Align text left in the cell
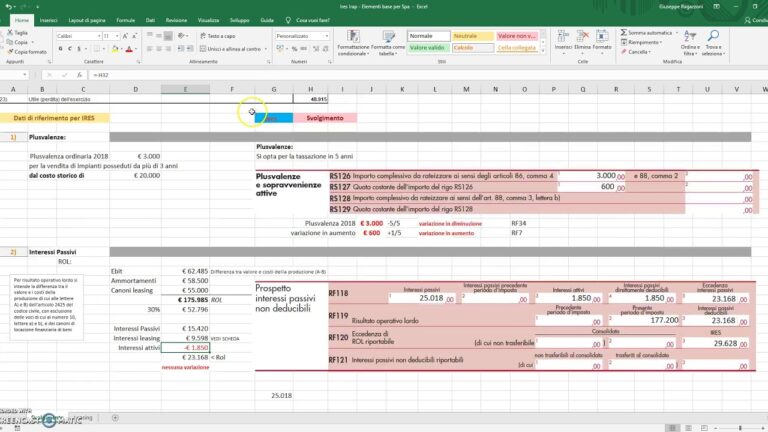The width and height of the screenshot is (768, 432). tap(150, 49)
